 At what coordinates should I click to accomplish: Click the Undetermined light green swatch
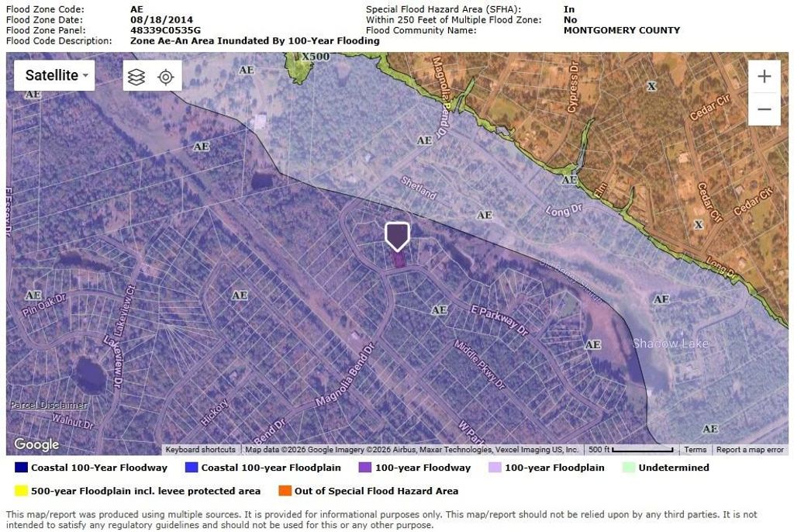pos(629,468)
